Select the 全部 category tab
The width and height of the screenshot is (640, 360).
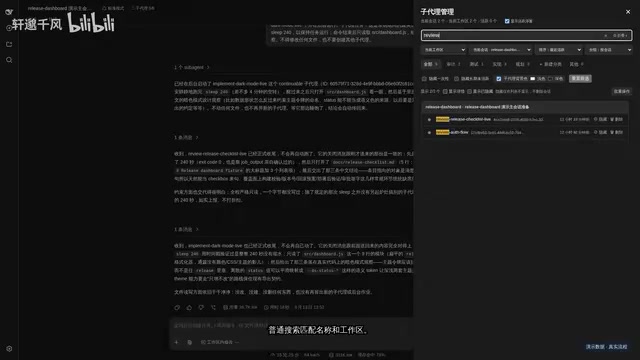click(430, 64)
